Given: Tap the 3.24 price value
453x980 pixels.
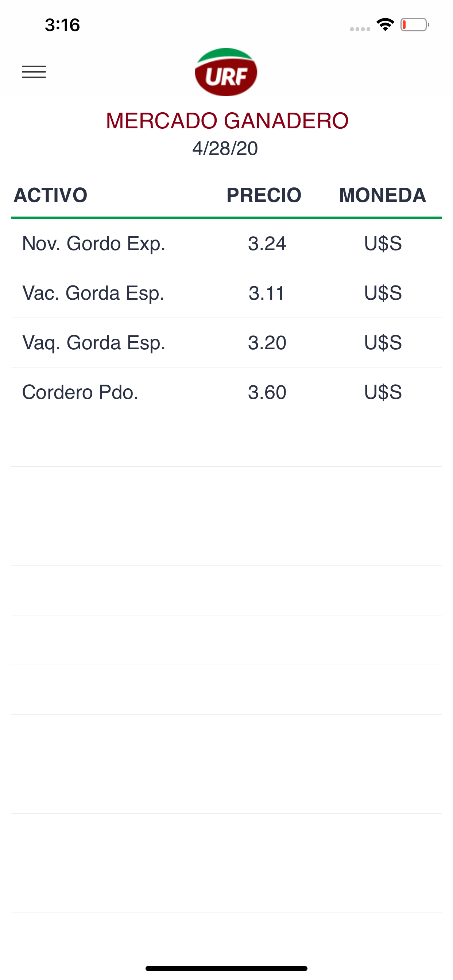Looking at the screenshot, I should pyautogui.click(x=267, y=244).
